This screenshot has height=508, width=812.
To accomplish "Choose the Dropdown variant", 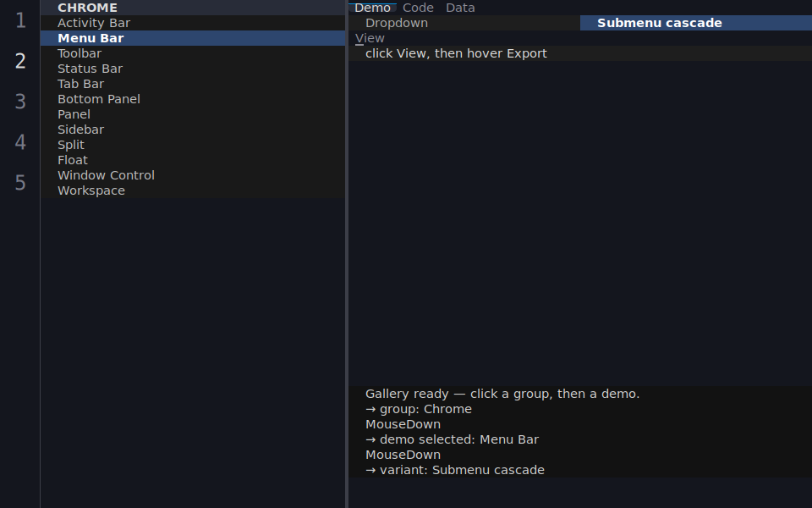I will 464,23.
